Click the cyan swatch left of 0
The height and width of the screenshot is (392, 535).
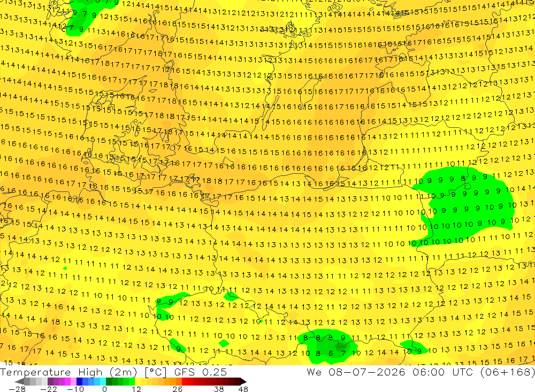tap(103, 381)
